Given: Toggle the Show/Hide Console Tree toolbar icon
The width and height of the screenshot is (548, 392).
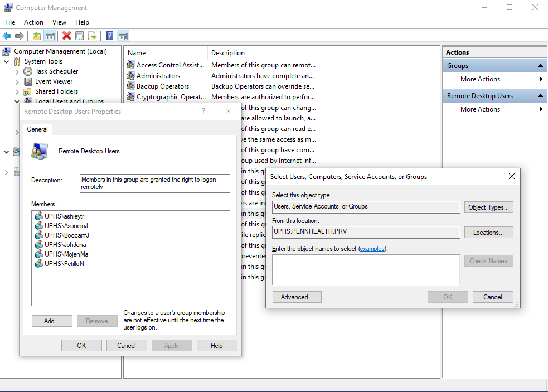Looking at the screenshot, I should click(50, 36).
